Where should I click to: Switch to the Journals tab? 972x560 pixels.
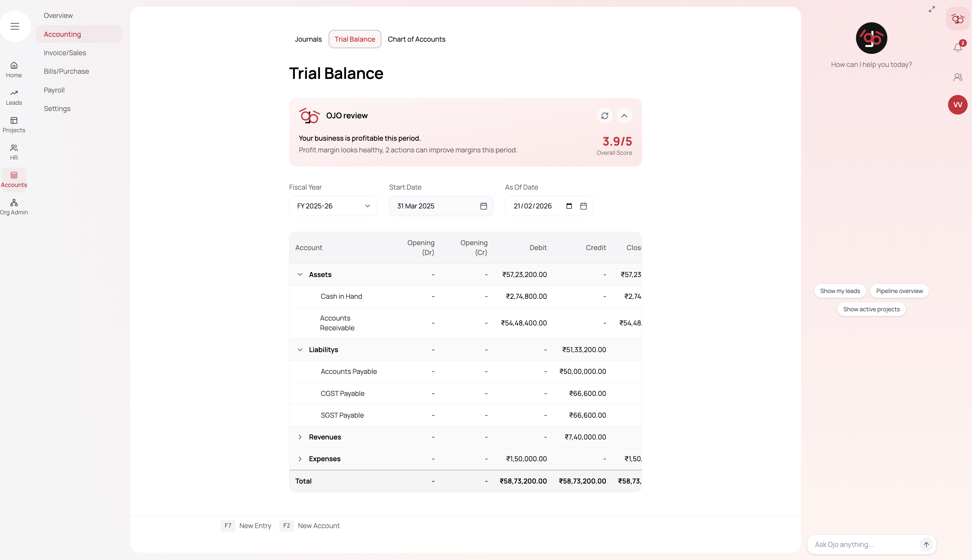[x=308, y=39]
